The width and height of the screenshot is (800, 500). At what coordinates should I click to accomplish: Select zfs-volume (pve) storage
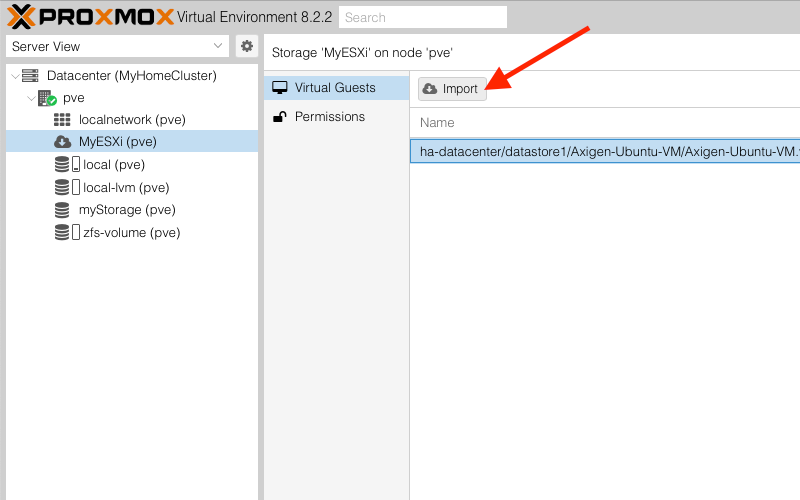pyautogui.click(x=132, y=233)
